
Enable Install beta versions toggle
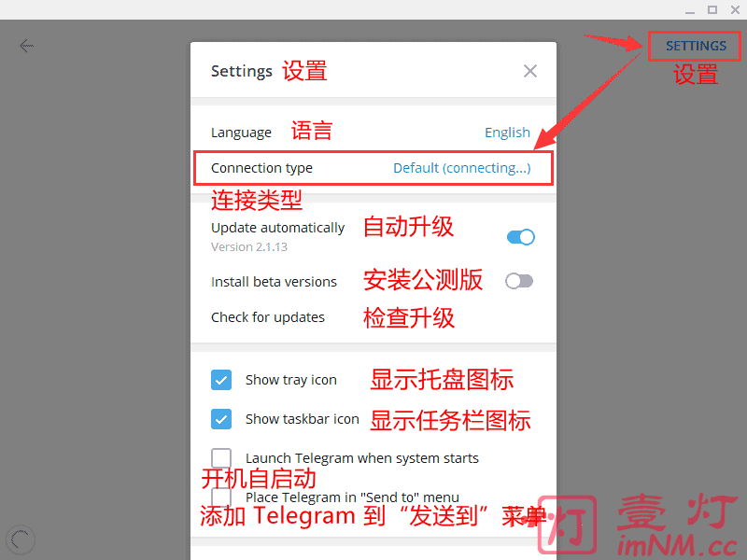pyautogui.click(x=519, y=281)
